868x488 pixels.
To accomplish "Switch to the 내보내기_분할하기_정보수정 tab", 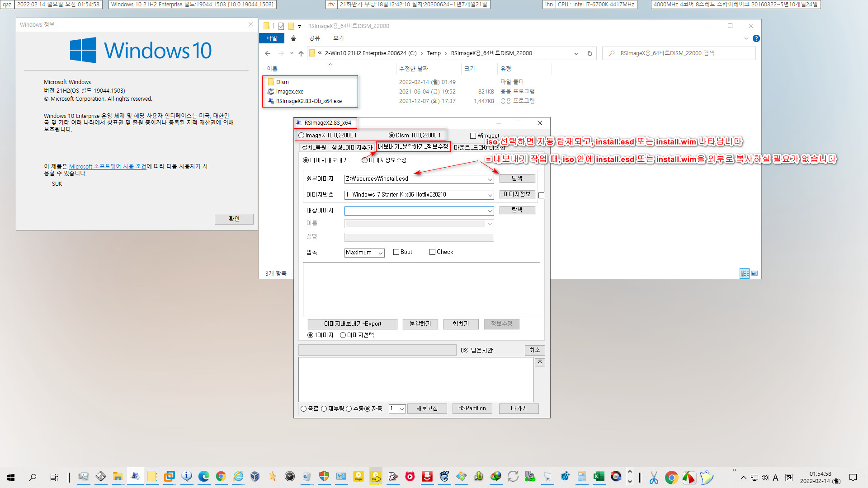I will pyautogui.click(x=413, y=146).
